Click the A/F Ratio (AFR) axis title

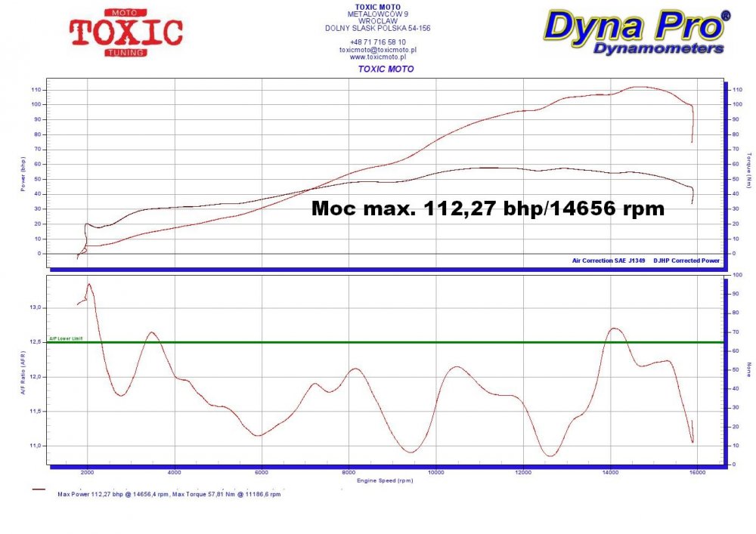(x=23, y=376)
